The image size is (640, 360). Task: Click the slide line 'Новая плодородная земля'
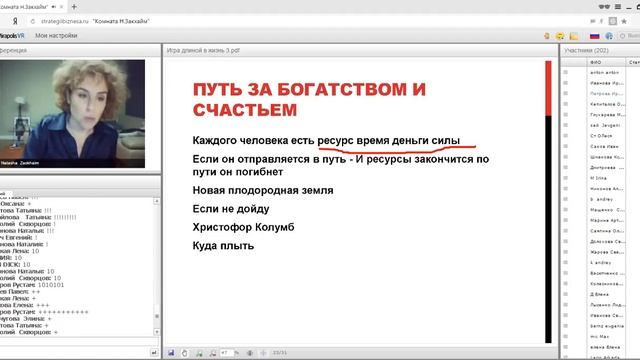pos(263,190)
